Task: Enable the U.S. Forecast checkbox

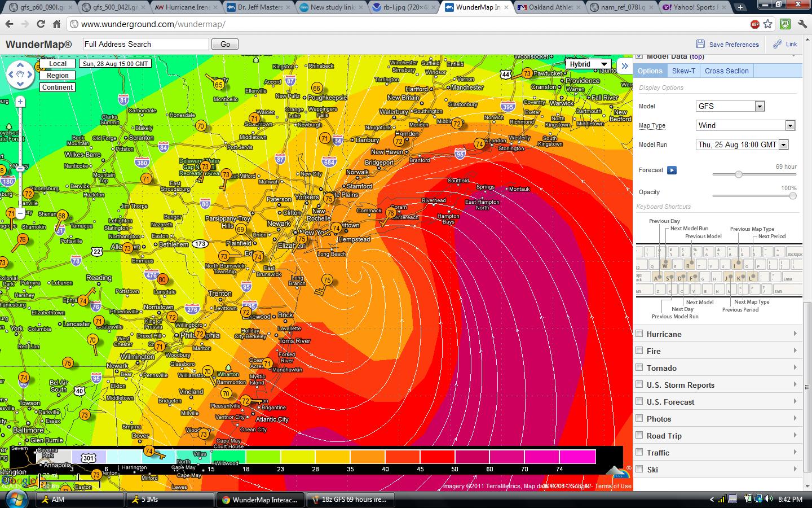Action: coord(639,401)
